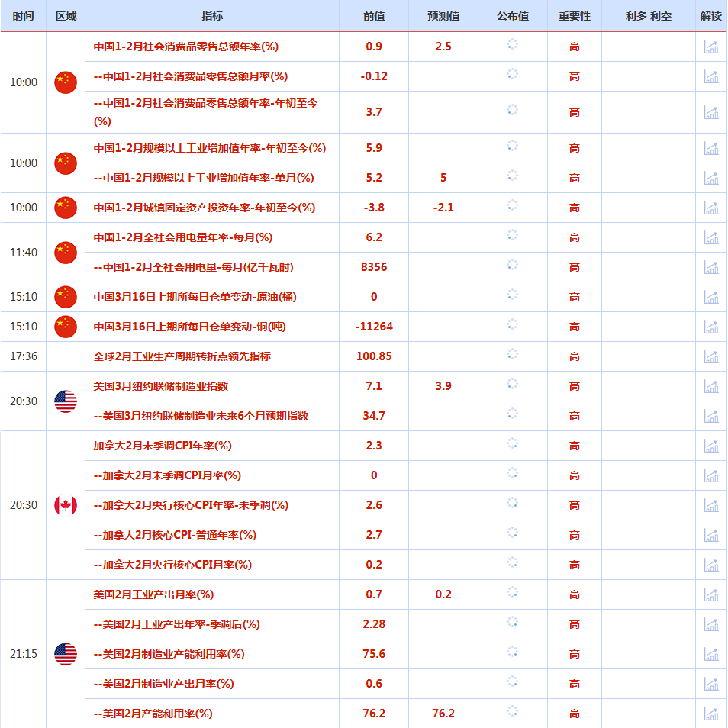
Task: Click the 时间 column header
Action: pyautogui.click(x=23, y=16)
